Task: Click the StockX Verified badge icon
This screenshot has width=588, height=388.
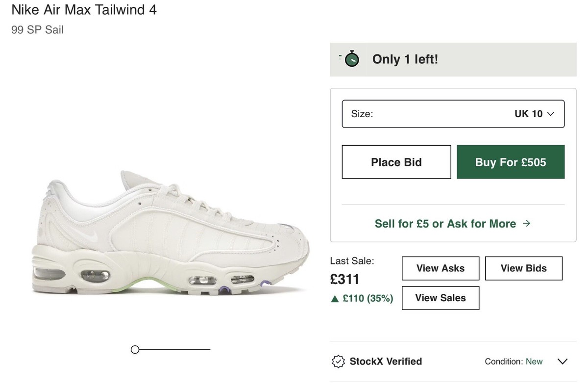Action: tap(338, 362)
